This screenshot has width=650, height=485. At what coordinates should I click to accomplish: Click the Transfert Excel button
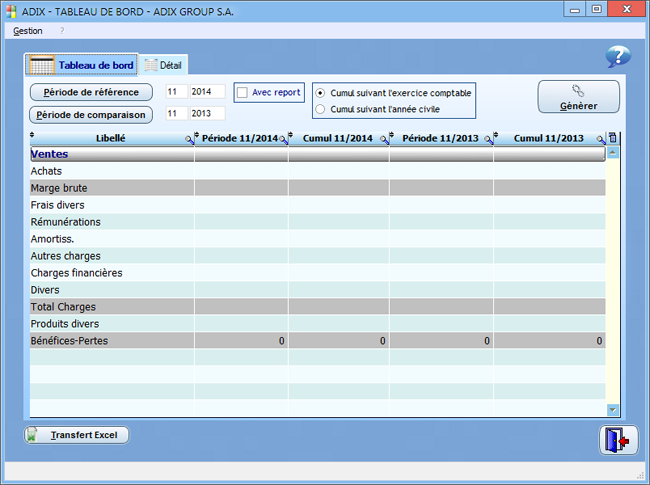[77, 435]
